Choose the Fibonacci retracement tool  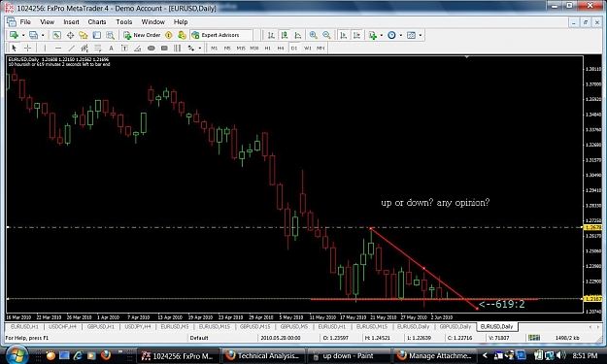(x=97, y=48)
